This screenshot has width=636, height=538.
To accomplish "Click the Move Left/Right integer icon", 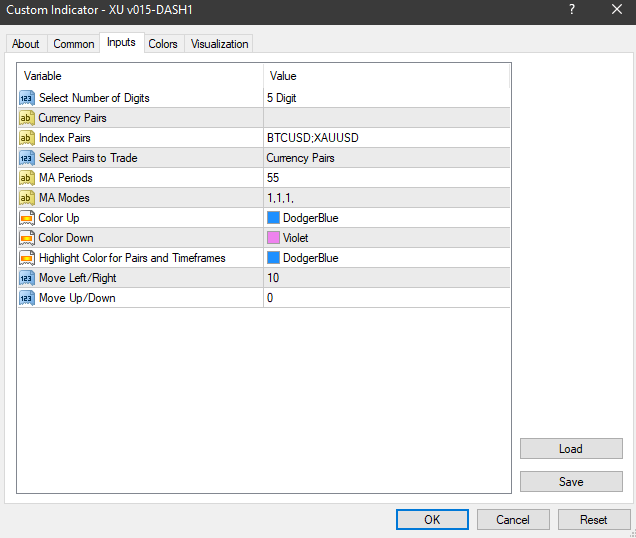I will [27, 278].
